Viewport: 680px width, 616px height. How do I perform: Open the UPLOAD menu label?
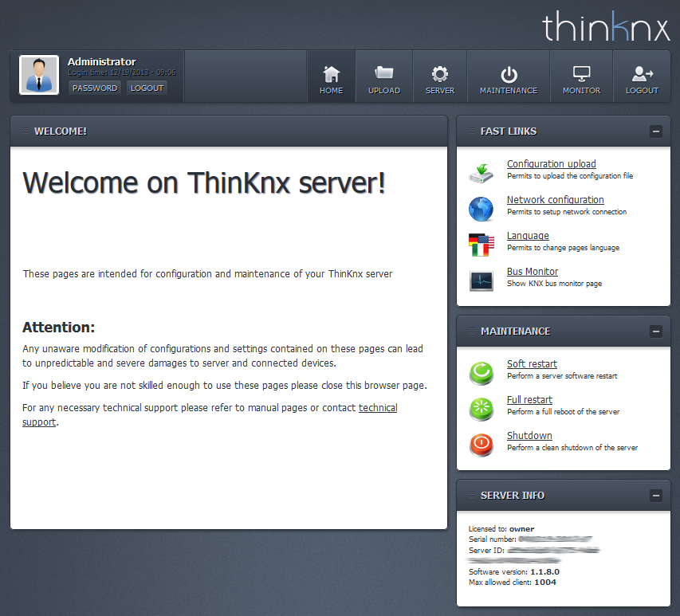click(384, 91)
